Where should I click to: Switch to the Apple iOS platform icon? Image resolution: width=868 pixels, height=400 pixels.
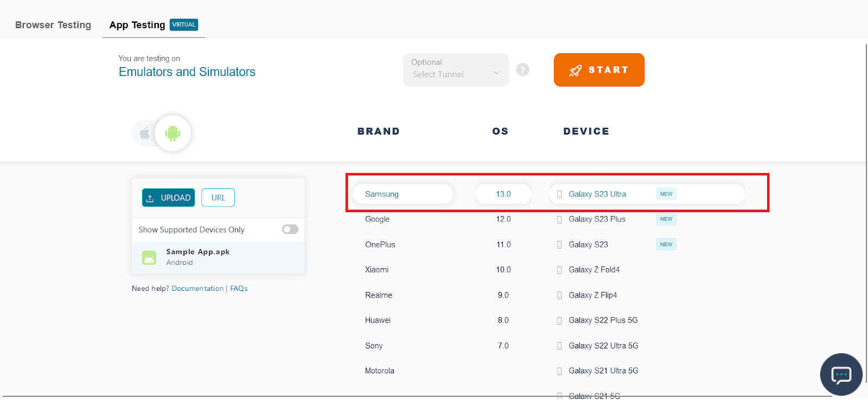[x=144, y=133]
